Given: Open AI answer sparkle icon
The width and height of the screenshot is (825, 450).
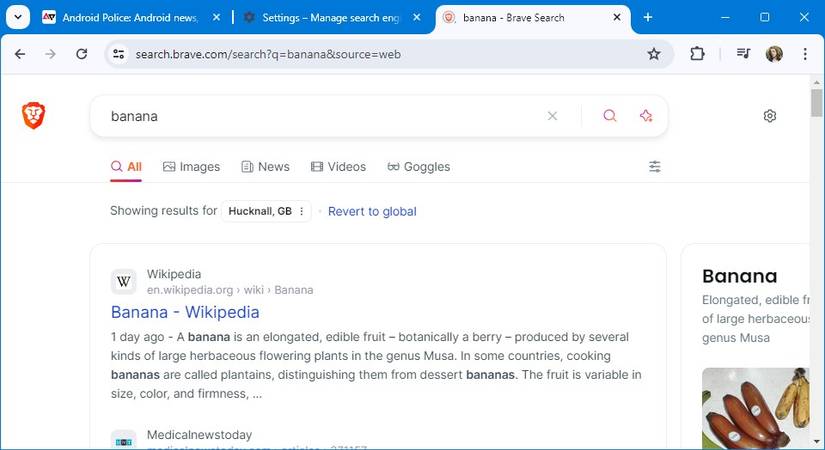Looking at the screenshot, I should 646,116.
